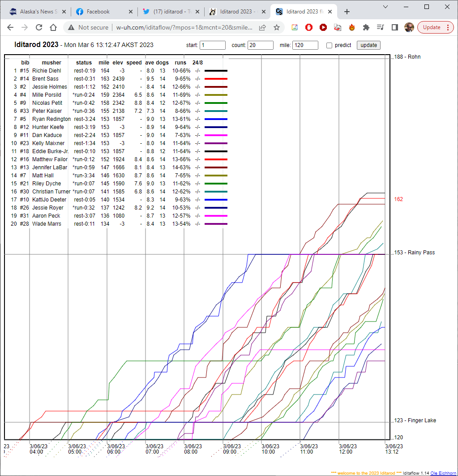Image resolution: width=458 pixels, height=476 pixels.
Task: Click the musher name Aaron Peck
Action: 46,215
